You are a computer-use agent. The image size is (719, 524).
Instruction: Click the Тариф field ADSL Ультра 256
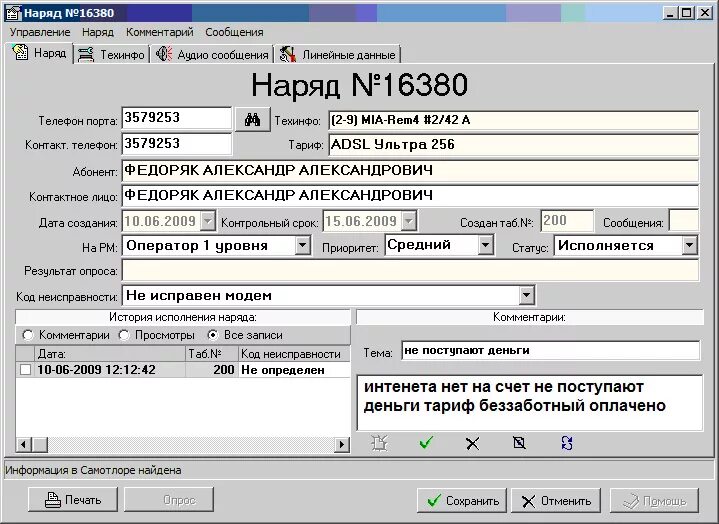click(514, 145)
